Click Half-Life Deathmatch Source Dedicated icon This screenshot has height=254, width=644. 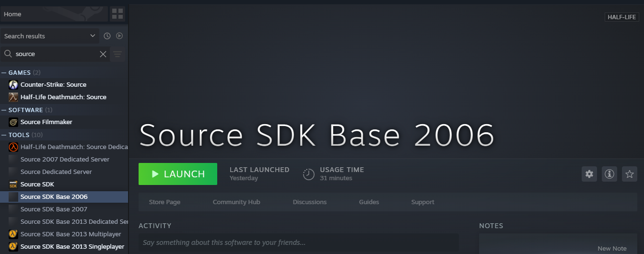pos(13,147)
